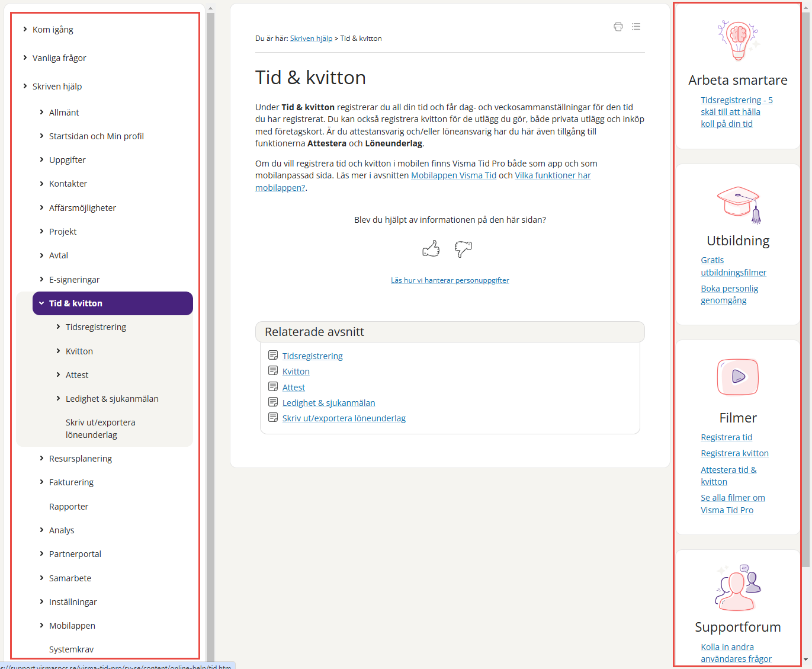
Task: Select Systemkrav in the left navigation
Action: [x=71, y=649]
